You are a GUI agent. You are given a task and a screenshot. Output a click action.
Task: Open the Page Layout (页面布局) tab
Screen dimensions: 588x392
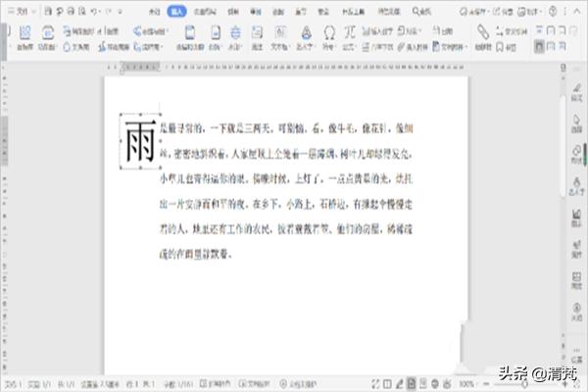tap(205, 12)
